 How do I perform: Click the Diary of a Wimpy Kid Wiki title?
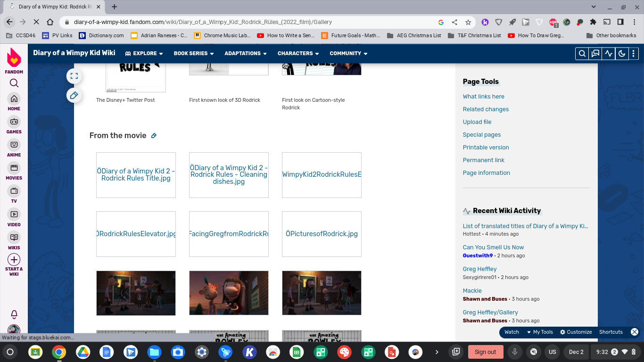pos(74,53)
